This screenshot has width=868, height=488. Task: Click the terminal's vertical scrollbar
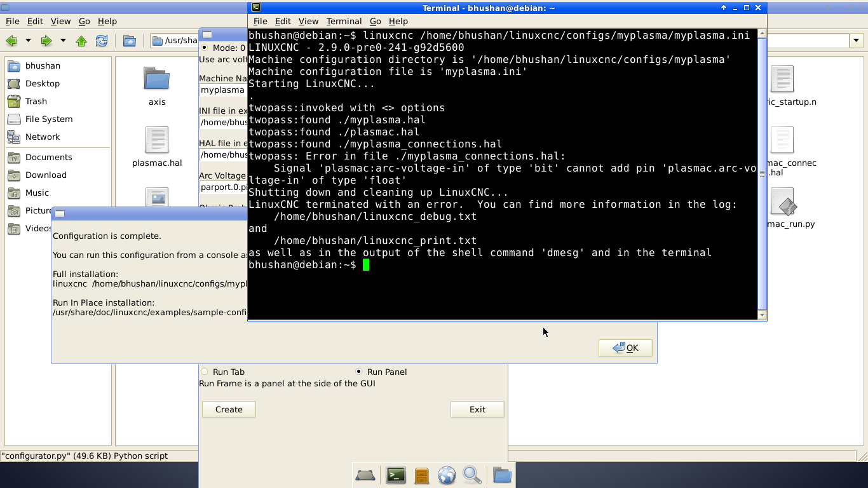[x=763, y=172]
